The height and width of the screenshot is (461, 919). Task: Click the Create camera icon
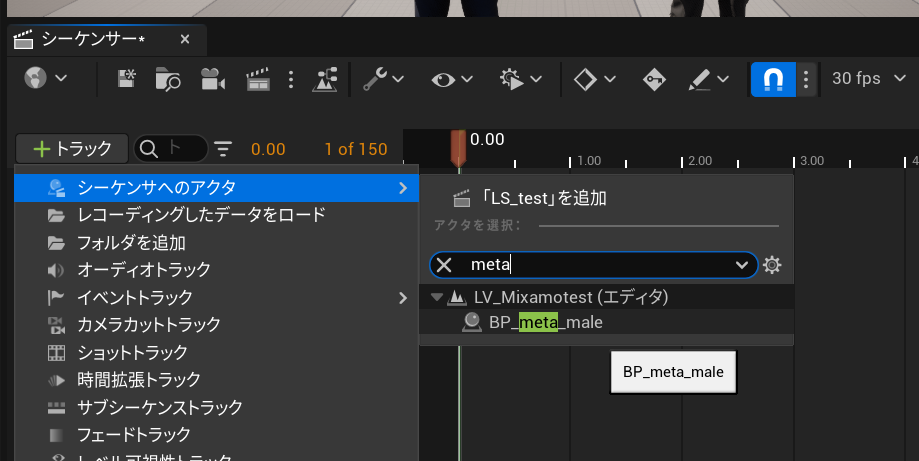211,79
